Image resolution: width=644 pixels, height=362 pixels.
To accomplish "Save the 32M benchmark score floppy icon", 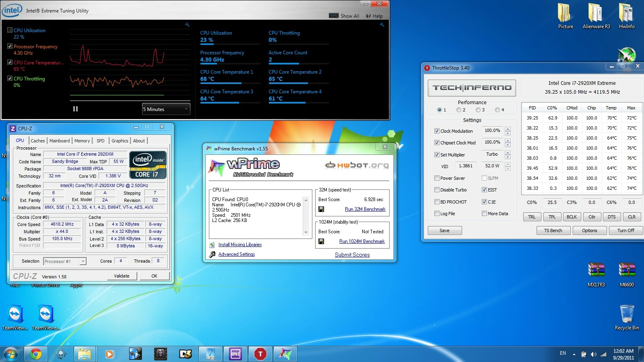I will (321, 209).
